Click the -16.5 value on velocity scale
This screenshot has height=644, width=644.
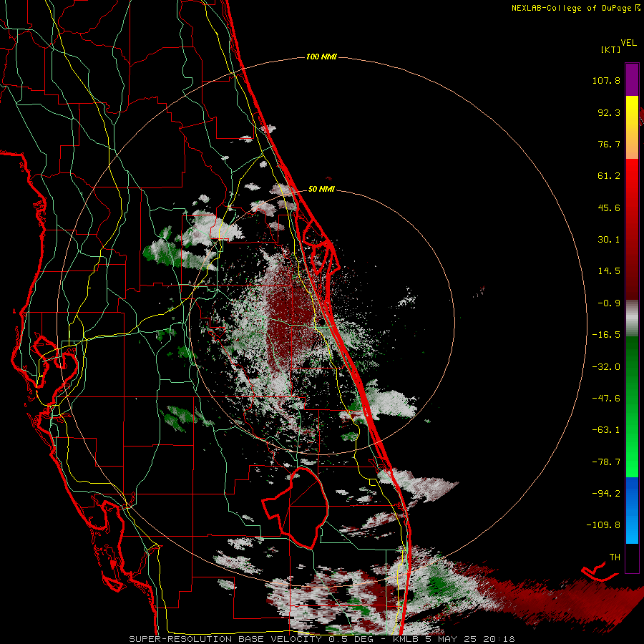[x=606, y=335]
